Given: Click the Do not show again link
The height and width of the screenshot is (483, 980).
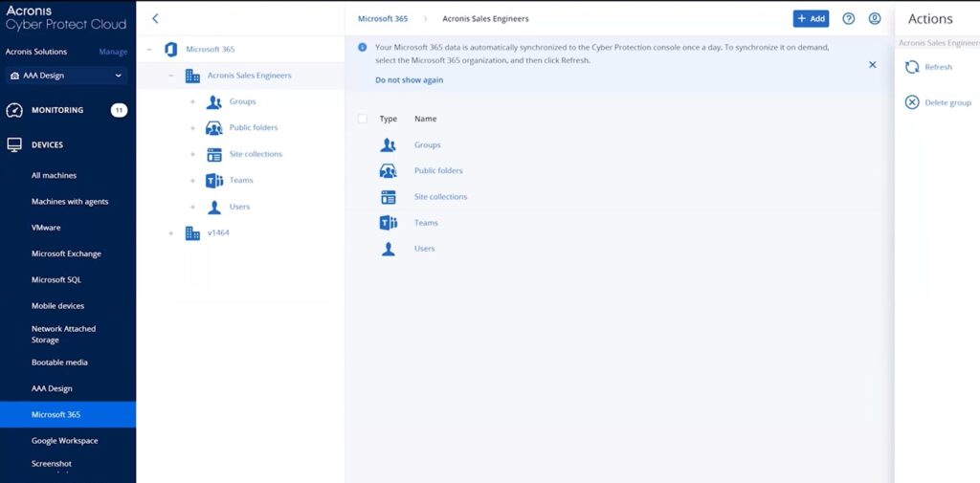Looking at the screenshot, I should [x=409, y=80].
